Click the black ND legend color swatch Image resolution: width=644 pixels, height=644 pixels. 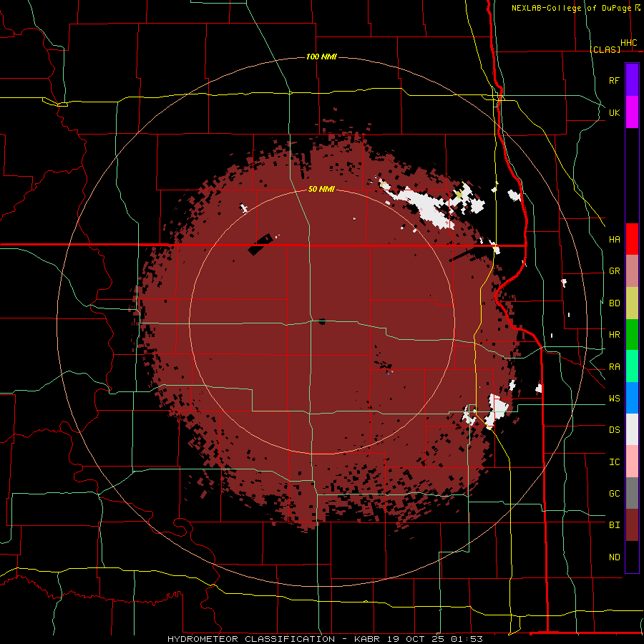(632, 557)
